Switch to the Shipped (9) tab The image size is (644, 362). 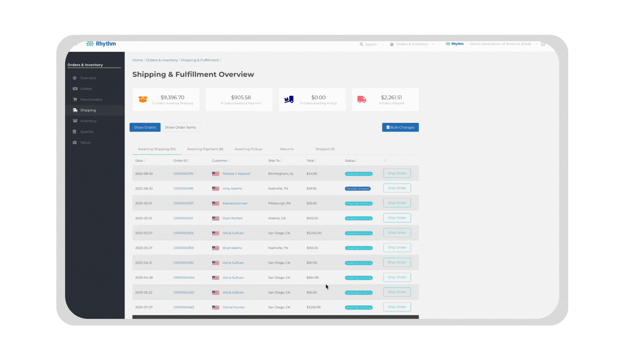pyautogui.click(x=325, y=149)
